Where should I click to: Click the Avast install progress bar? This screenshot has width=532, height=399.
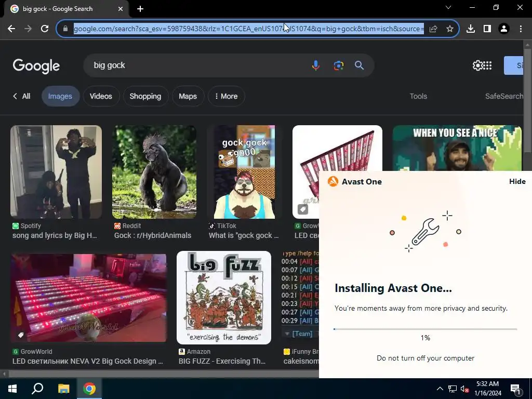coord(425,329)
